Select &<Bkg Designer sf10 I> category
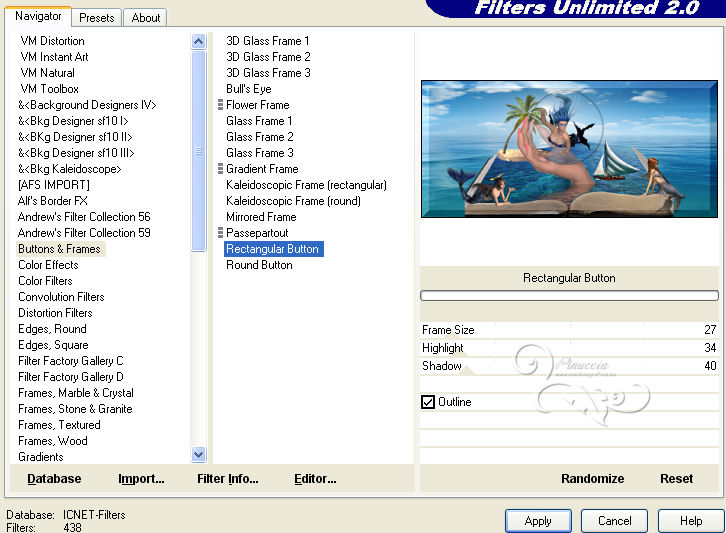Screen dimensions: 726x533 (73, 121)
